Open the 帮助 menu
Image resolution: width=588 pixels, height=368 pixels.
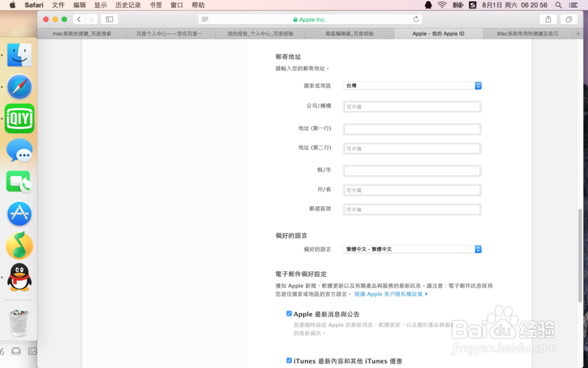(198, 5)
